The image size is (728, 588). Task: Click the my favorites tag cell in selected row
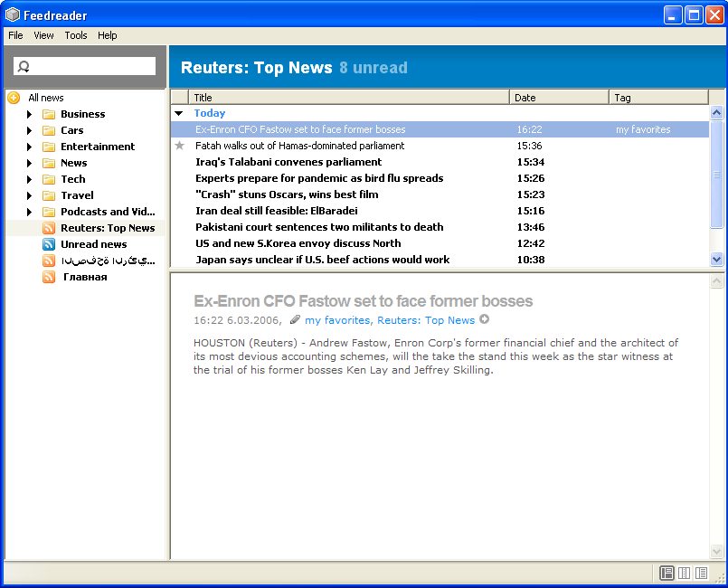click(643, 129)
